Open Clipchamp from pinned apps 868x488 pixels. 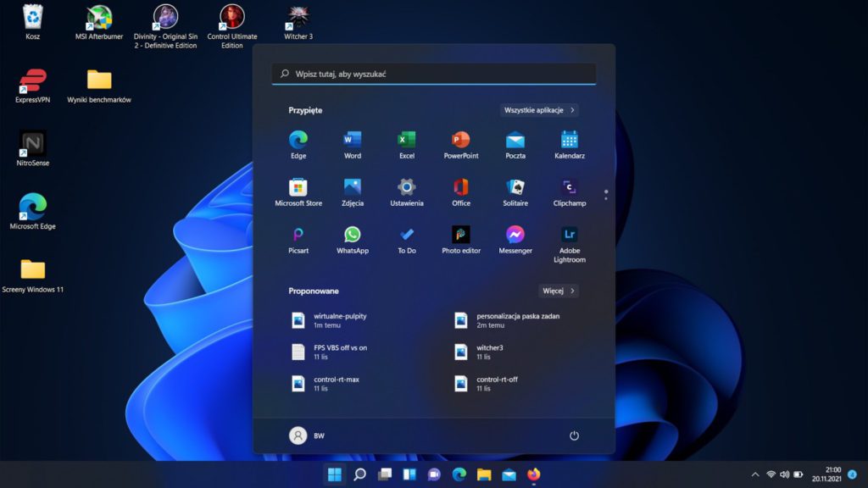pos(569,188)
